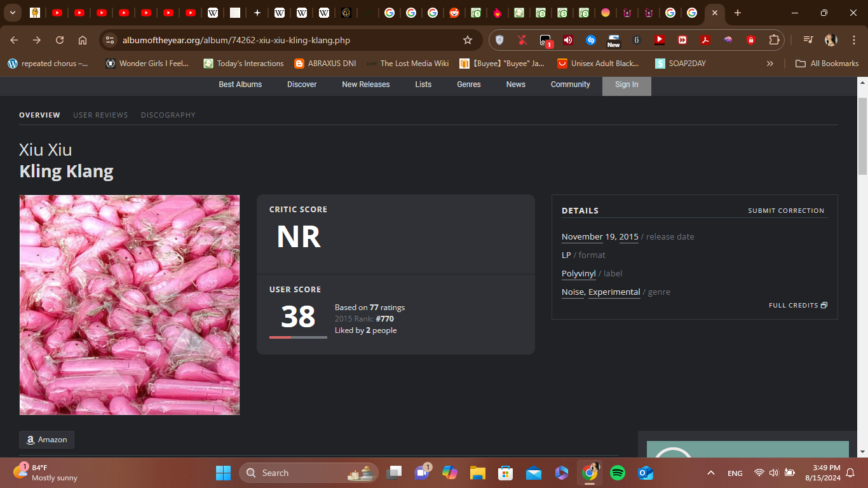Click the fast-forward red extension icon

[x=682, y=40]
